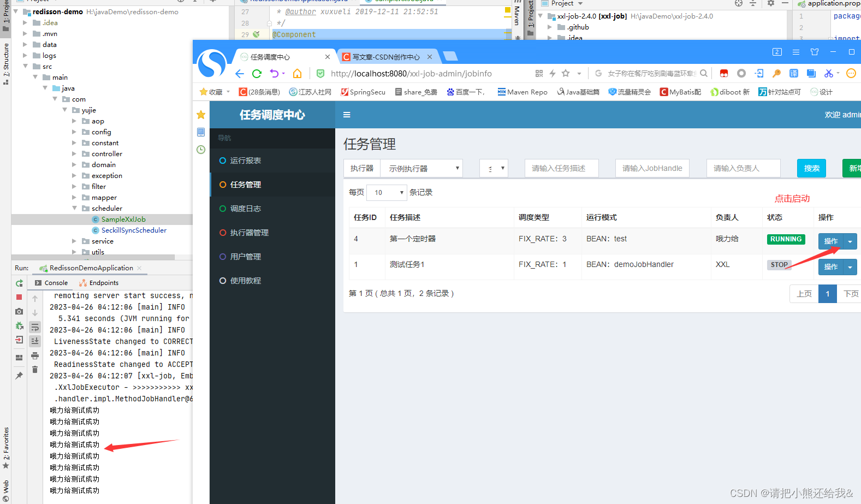Click the favorites star in browser left sidebar
The width and height of the screenshot is (861, 504).
(201, 115)
